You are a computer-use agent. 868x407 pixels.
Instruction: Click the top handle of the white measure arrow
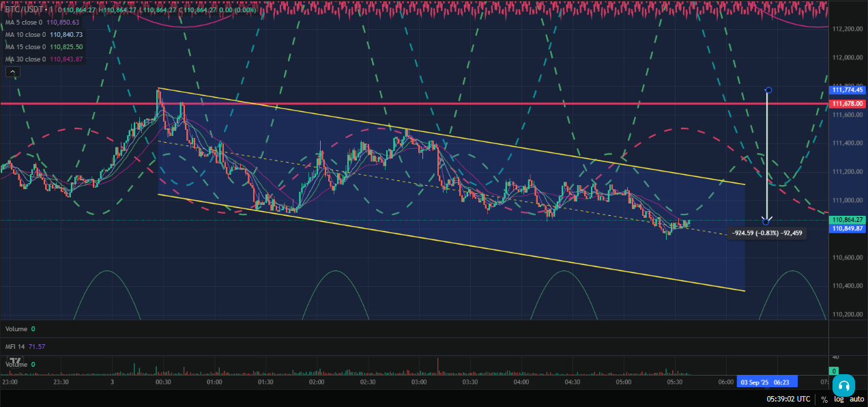[x=768, y=90]
